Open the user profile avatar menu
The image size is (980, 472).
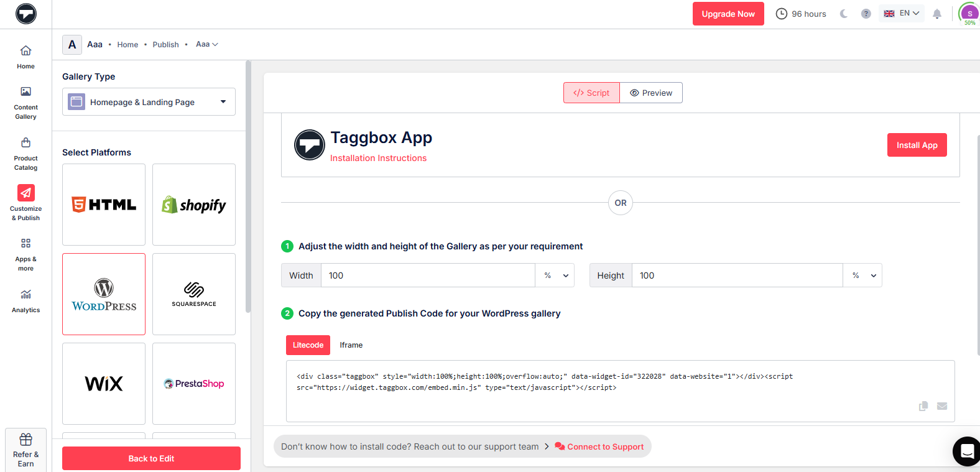pos(969,13)
